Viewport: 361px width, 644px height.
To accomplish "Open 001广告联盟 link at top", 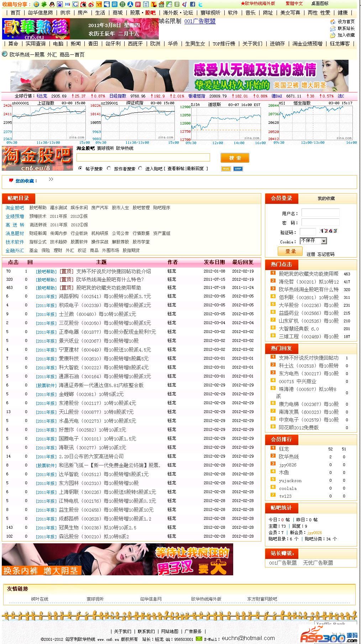I will (x=200, y=21).
